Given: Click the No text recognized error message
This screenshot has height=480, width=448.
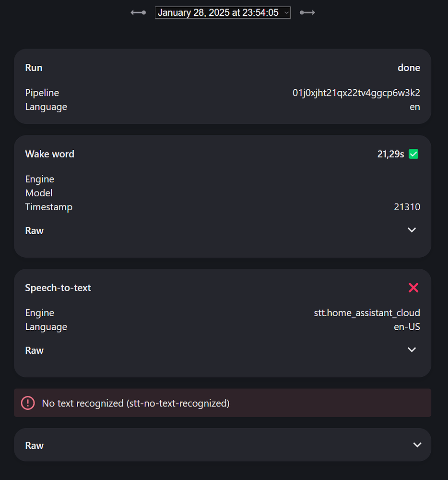Looking at the screenshot, I should click(x=136, y=403).
